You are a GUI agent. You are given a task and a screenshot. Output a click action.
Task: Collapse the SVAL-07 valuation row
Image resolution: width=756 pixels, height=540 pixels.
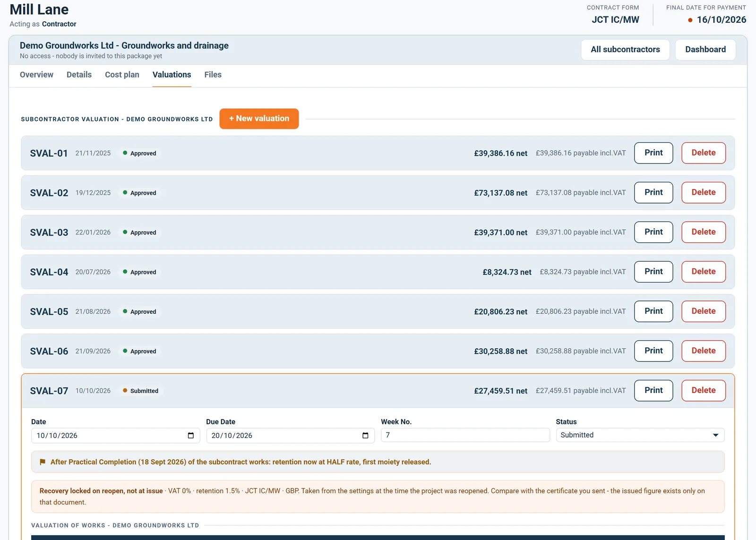click(378, 391)
